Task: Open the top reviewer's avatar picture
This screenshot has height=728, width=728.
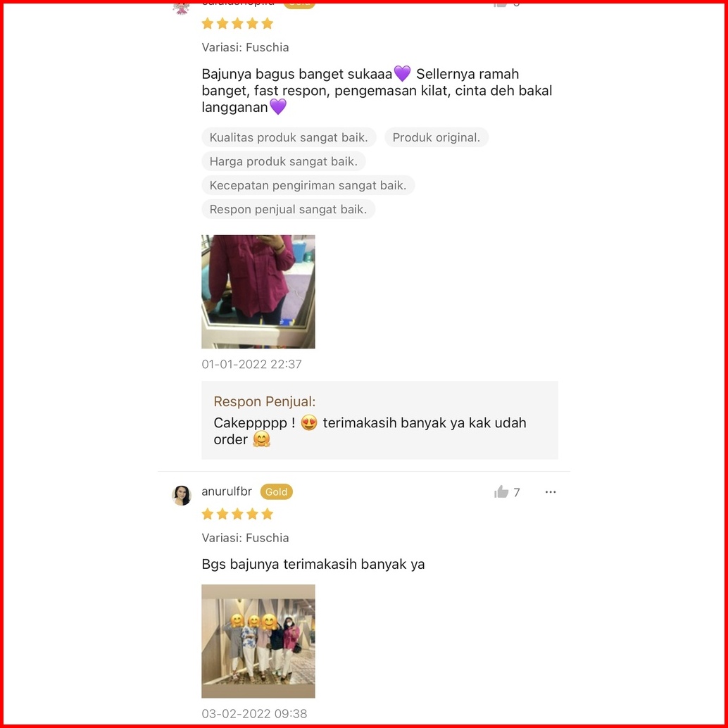Action: click(x=181, y=8)
